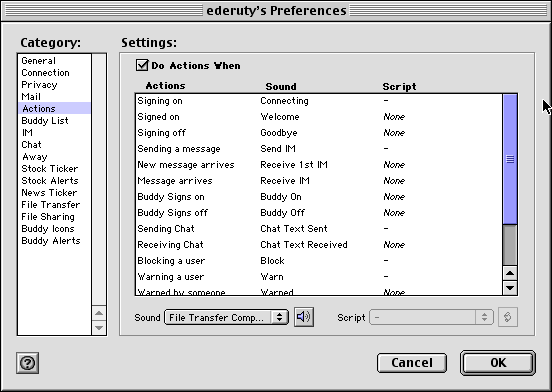Click the Cancel button
Screen dimensions: 552x392
coord(412,363)
